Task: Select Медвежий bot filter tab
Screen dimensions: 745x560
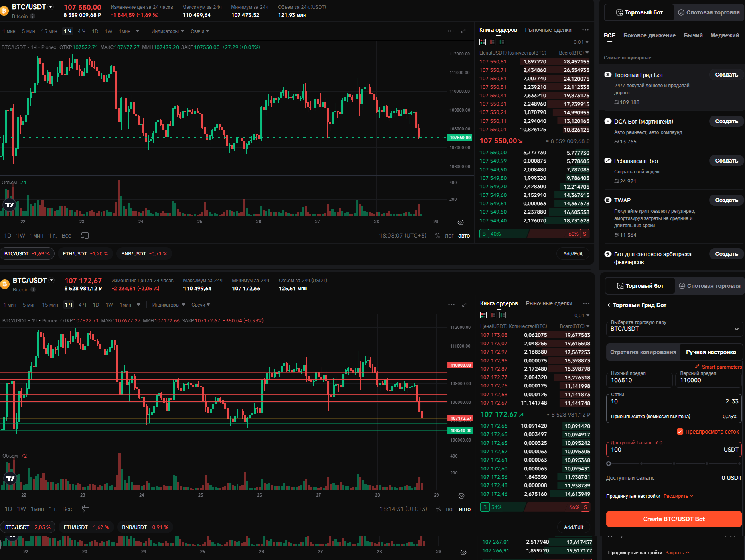Action: (725, 35)
